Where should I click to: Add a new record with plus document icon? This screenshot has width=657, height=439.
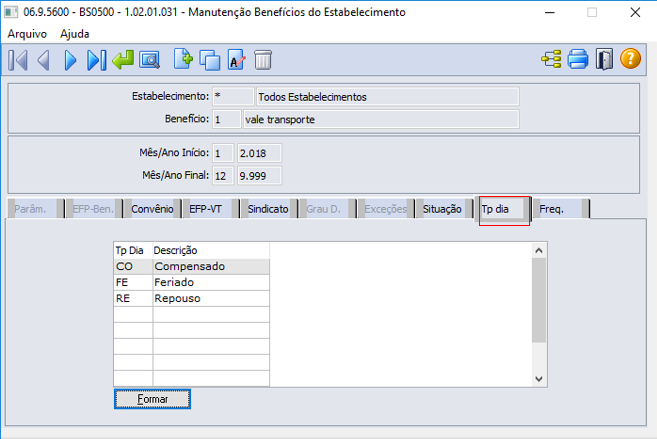click(x=183, y=59)
